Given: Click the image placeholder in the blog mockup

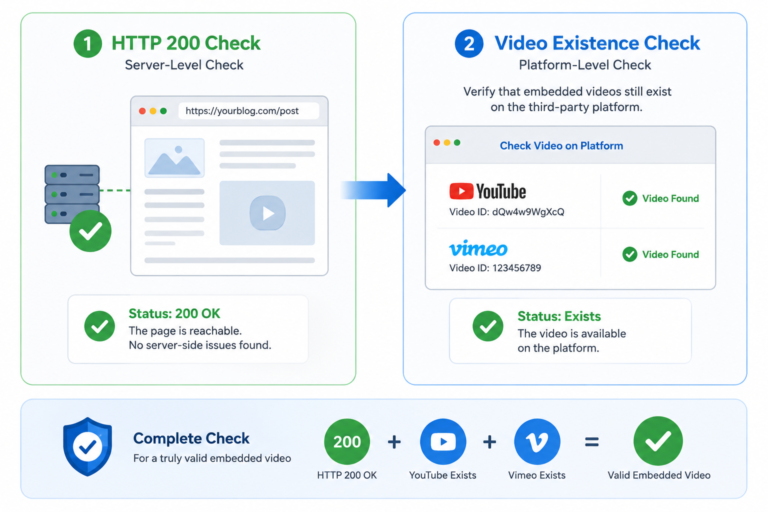Looking at the screenshot, I should [x=174, y=158].
